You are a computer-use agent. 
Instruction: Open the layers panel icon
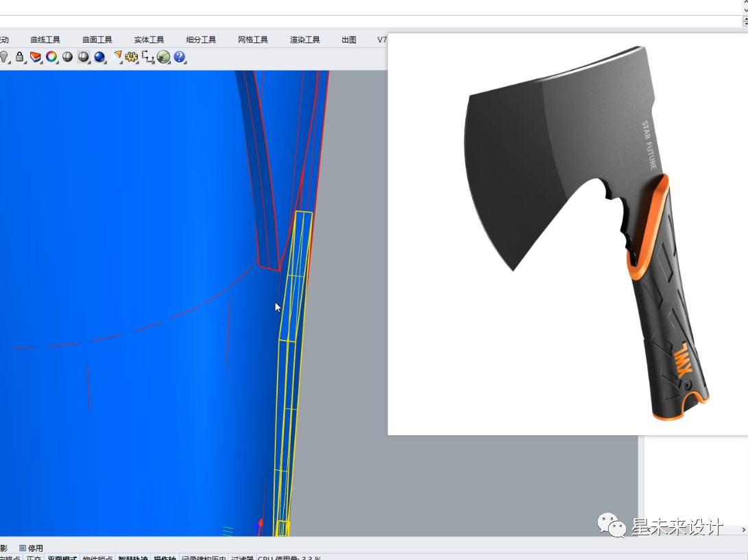(35, 57)
